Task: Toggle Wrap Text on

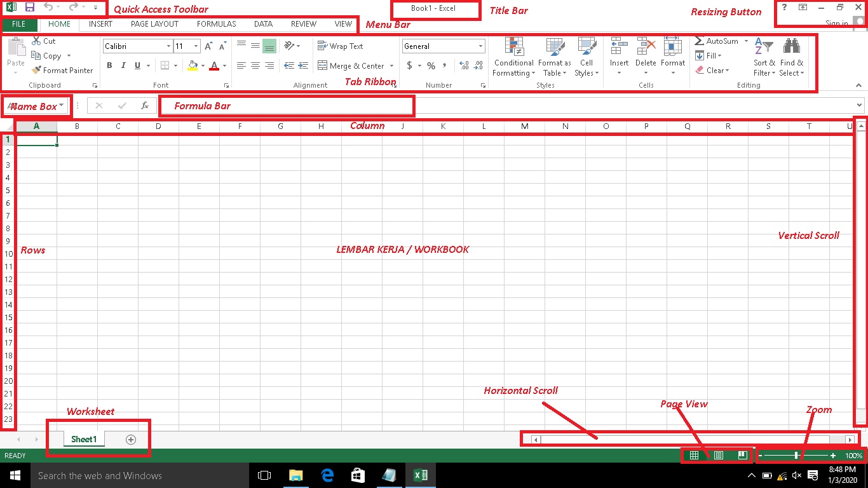Action: pos(340,46)
